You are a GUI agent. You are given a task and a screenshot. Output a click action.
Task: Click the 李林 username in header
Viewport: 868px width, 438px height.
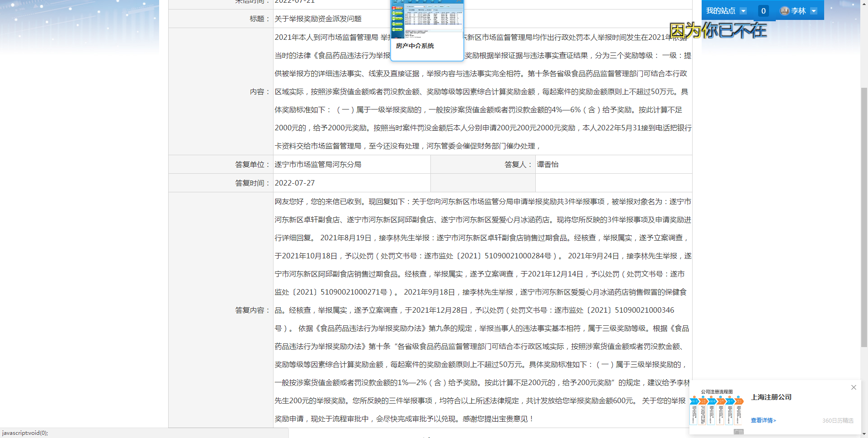coord(798,11)
